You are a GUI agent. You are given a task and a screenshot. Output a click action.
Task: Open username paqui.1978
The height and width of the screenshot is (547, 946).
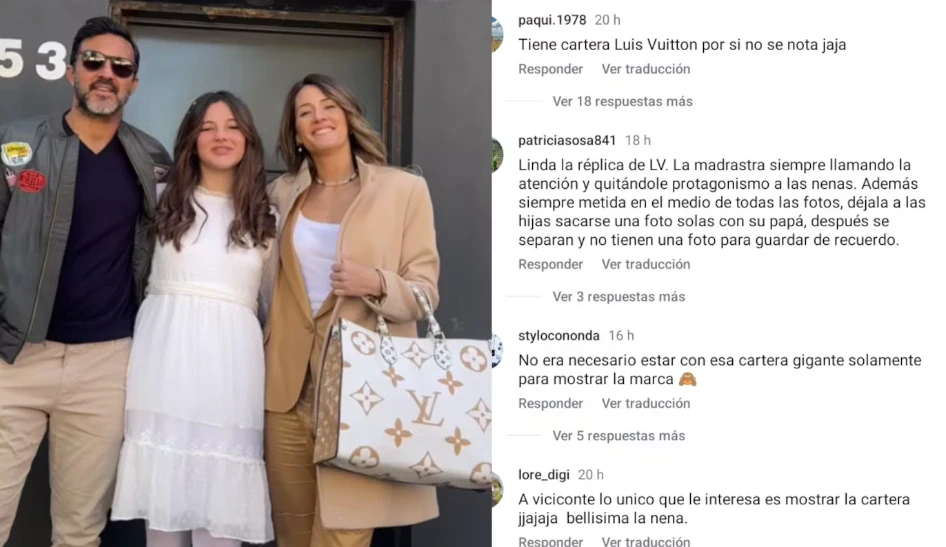tap(552, 20)
